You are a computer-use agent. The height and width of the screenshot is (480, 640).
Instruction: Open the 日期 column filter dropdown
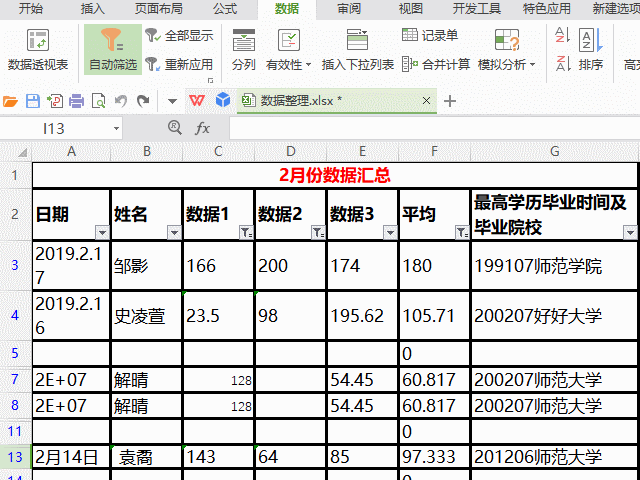(x=102, y=233)
